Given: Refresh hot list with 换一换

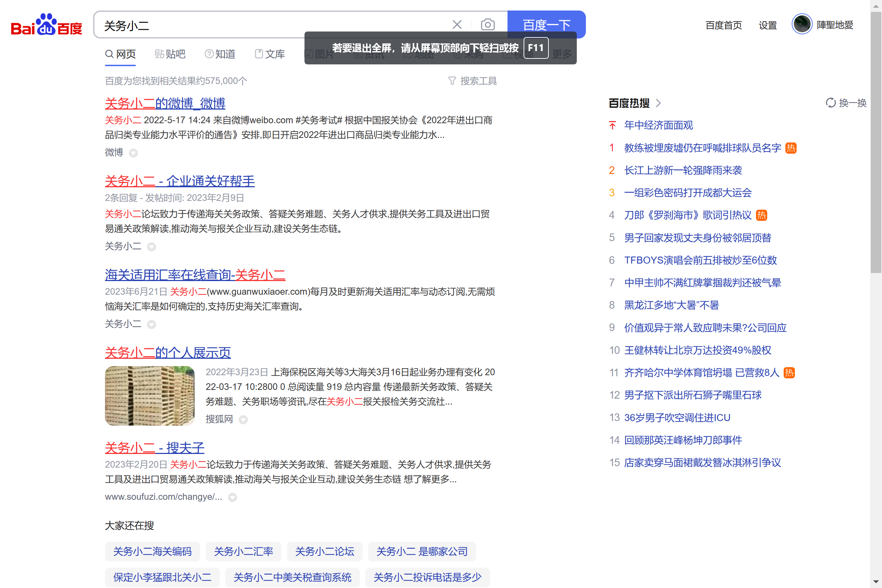Looking at the screenshot, I should [846, 103].
